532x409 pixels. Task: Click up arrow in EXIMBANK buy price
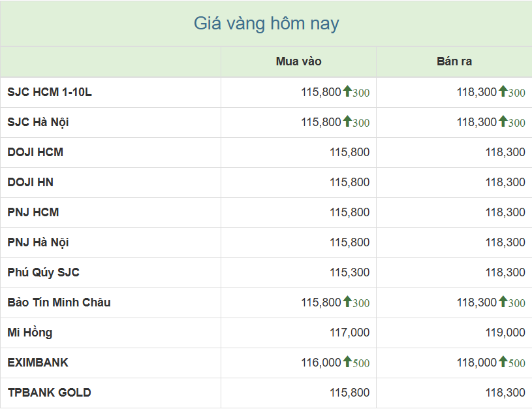coord(347,363)
